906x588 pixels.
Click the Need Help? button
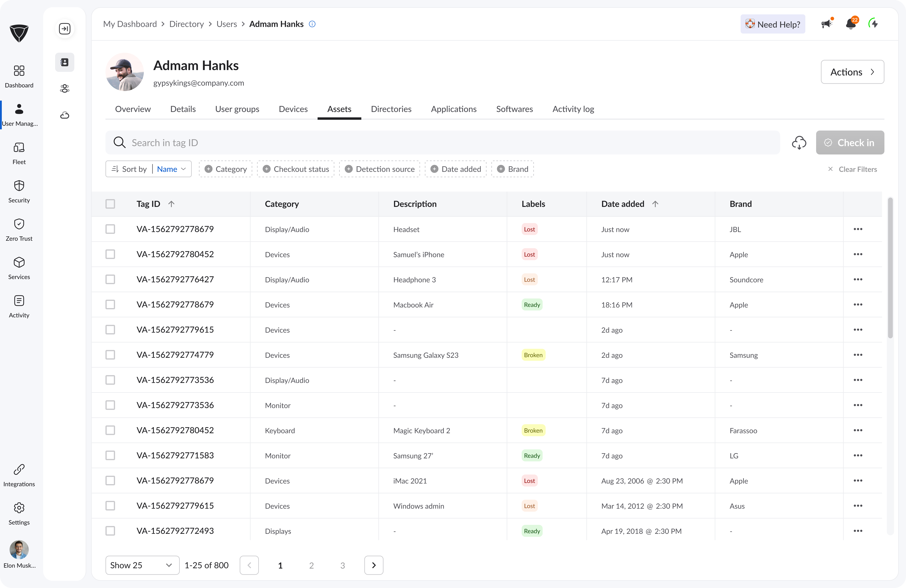pyautogui.click(x=773, y=24)
